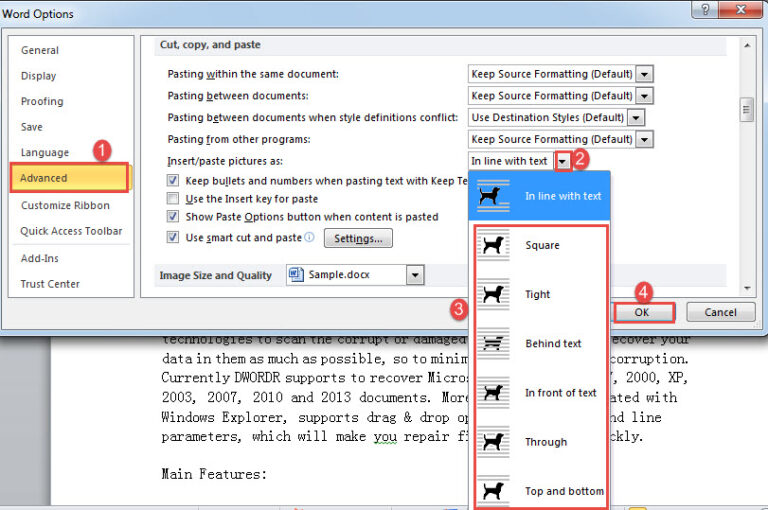Open the style definitions conflict dropdown
The image size is (768, 510).
click(x=636, y=118)
